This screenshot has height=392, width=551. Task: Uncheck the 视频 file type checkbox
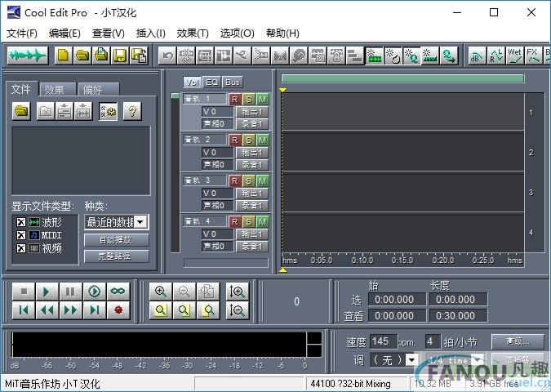coord(21,248)
